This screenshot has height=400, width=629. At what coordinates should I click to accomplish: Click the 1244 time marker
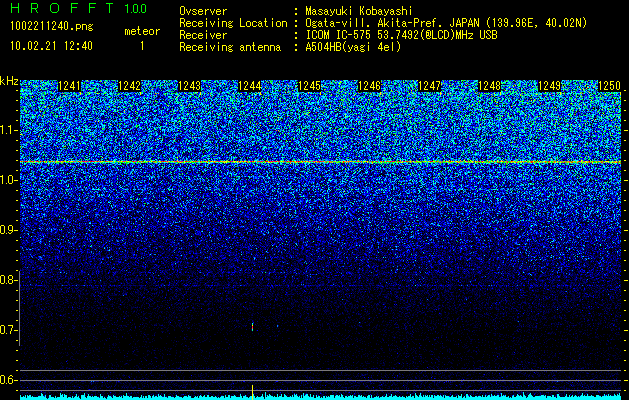pyautogui.click(x=250, y=86)
